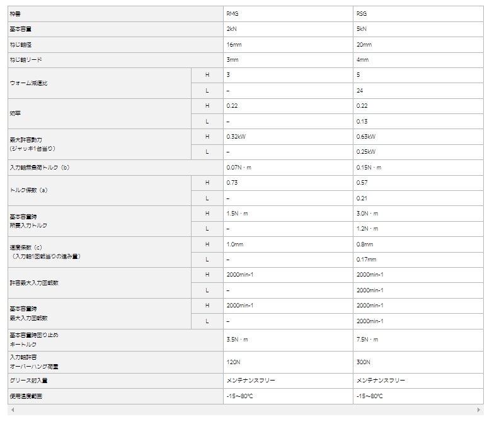Select the 0.07N·m no-load torque cell
The image size is (504, 424).
[239, 168]
